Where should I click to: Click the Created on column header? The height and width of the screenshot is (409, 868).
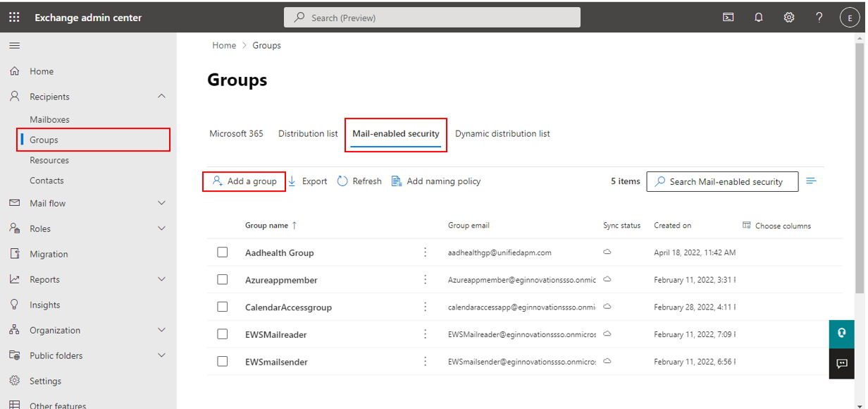(672, 226)
